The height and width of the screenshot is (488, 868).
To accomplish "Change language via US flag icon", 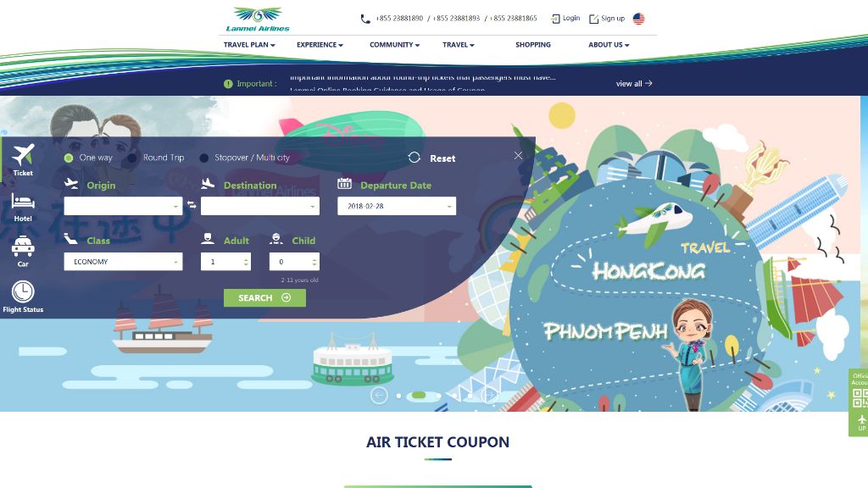I will (638, 19).
